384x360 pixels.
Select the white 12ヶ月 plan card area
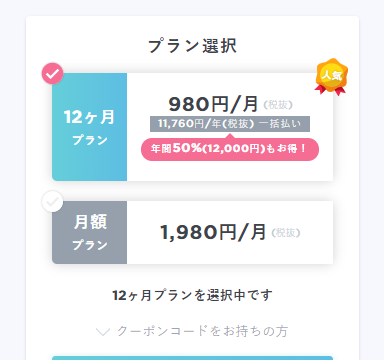point(230,127)
